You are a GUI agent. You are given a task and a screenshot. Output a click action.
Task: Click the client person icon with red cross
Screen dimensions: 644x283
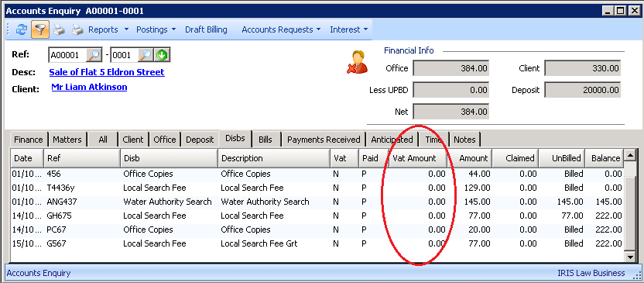(357, 62)
